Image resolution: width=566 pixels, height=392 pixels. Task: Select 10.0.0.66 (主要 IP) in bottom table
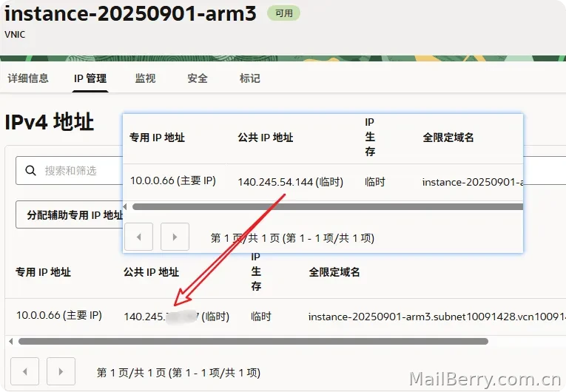(59, 315)
